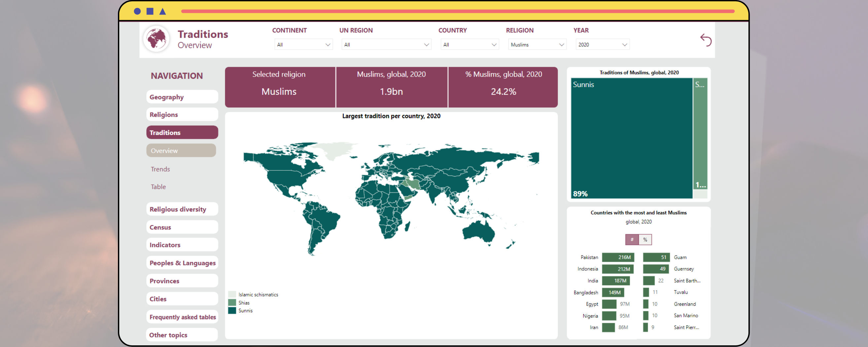Click the Peoples & Languages button
Image resolution: width=868 pixels, height=347 pixels.
click(182, 263)
